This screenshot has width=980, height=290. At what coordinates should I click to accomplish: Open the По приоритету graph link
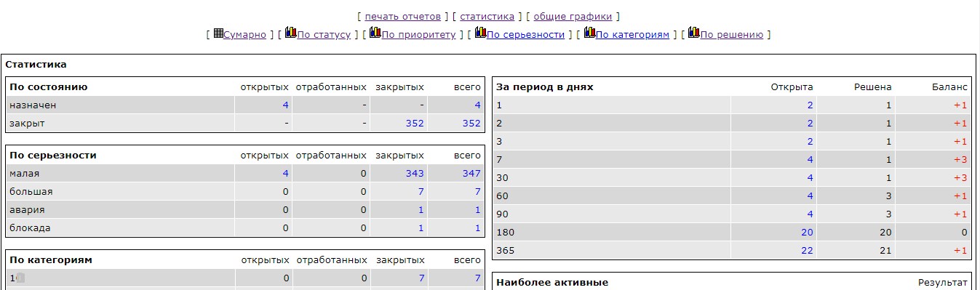coord(419,34)
